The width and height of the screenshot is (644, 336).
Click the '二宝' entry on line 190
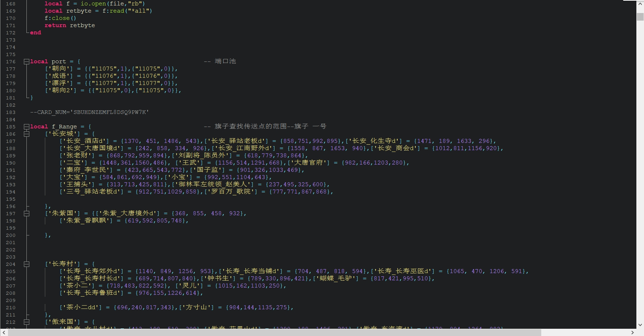[73, 163]
